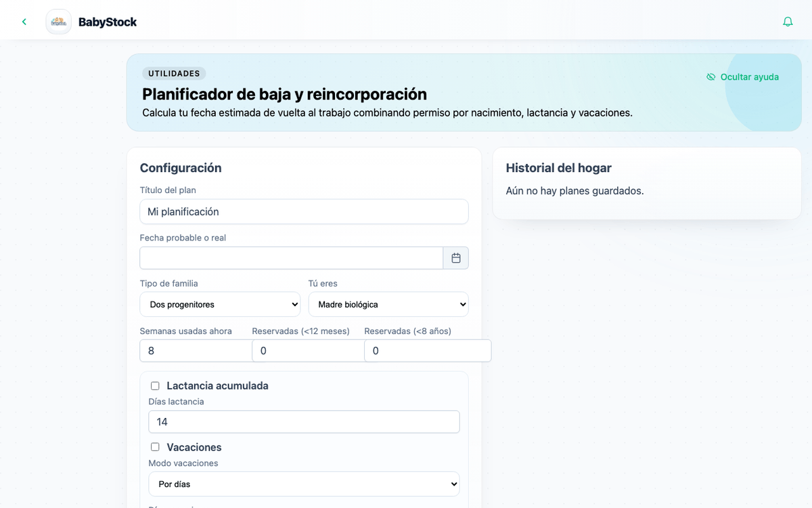
Task: Go back with the left chevron arrow
Action: click(x=24, y=22)
